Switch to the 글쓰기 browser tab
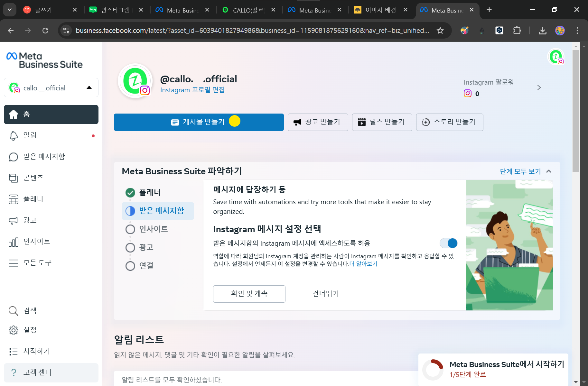The height and width of the screenshot is (386, 588). pyautogui.click(x=43, y=10)
